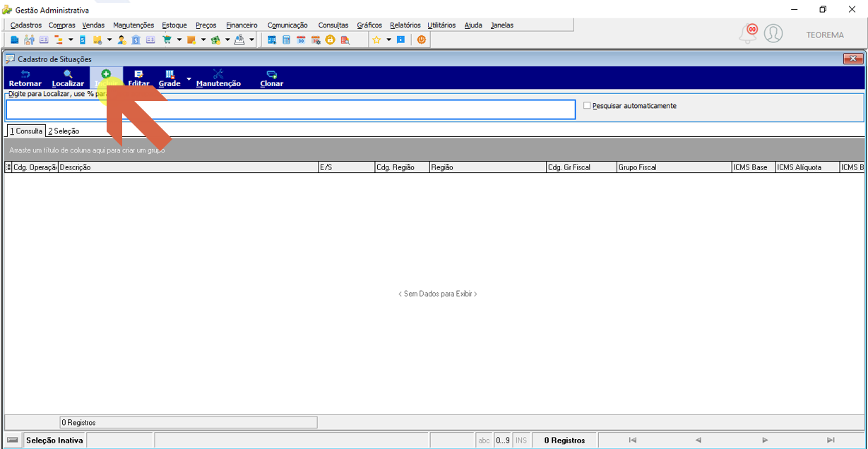Click the orange power icon in toolbar

pos(422,40)
